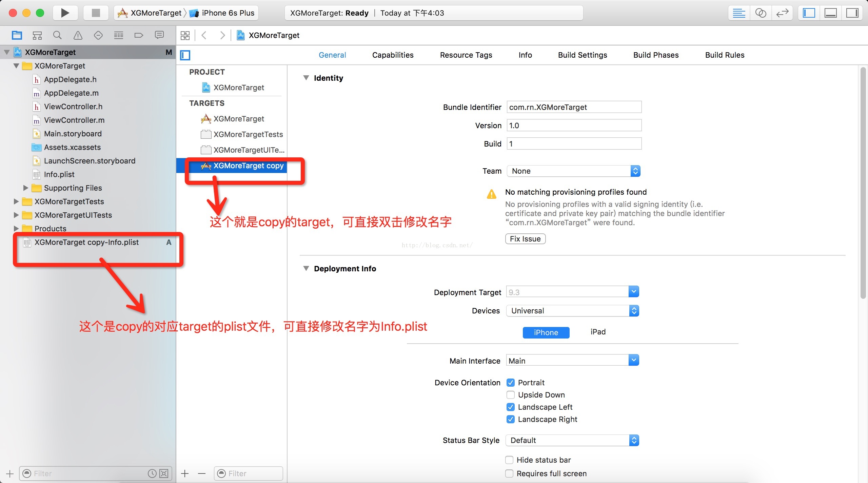Open the Debug navigator icon
Image resolution: width=868 pixels, height=483 pixels.
[x=118, y=35]
